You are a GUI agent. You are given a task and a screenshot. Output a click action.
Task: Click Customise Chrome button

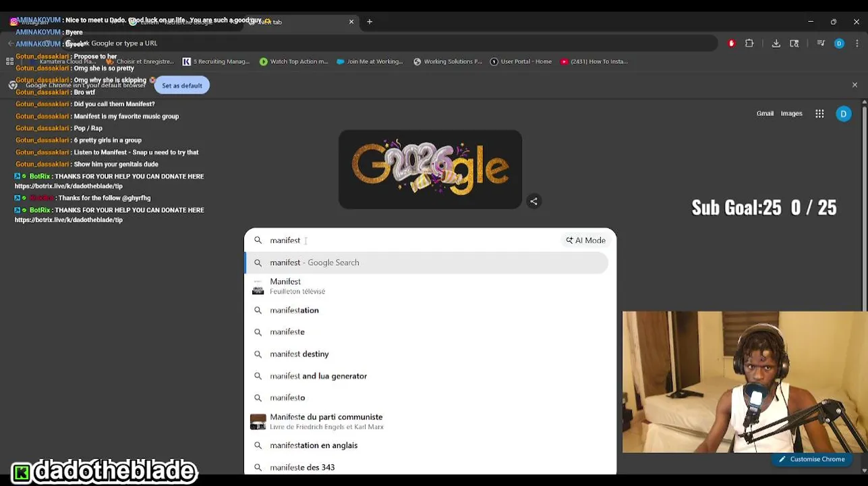point(811,459)
